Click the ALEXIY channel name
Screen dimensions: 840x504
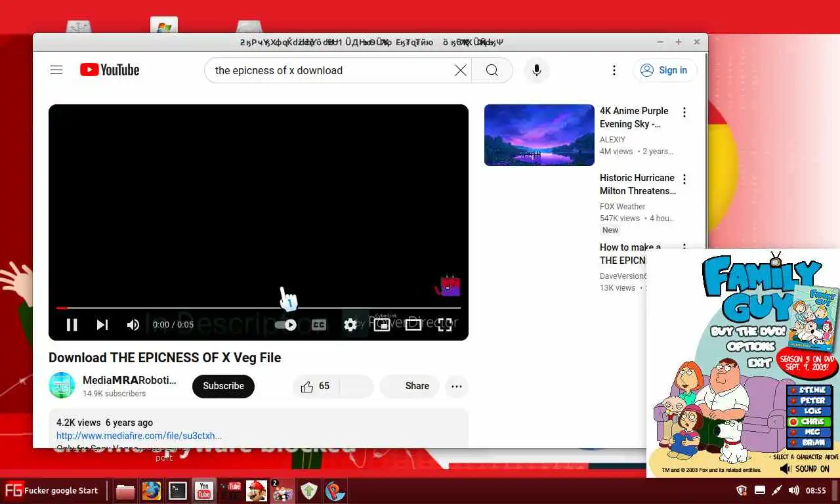click(x=612, y=140)
